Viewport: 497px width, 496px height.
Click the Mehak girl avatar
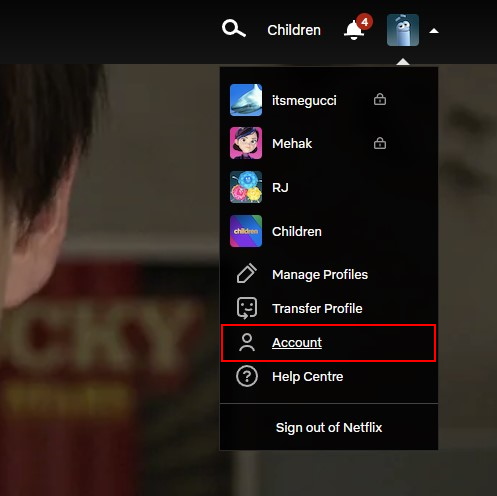(246, 143)
